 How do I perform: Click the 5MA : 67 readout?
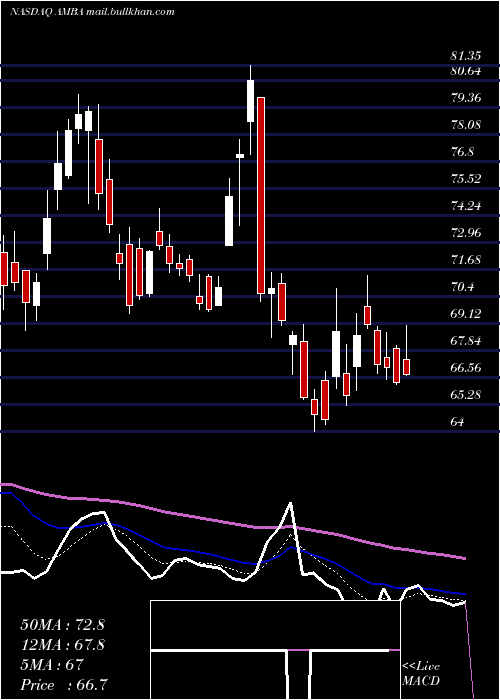pos(52,665)
